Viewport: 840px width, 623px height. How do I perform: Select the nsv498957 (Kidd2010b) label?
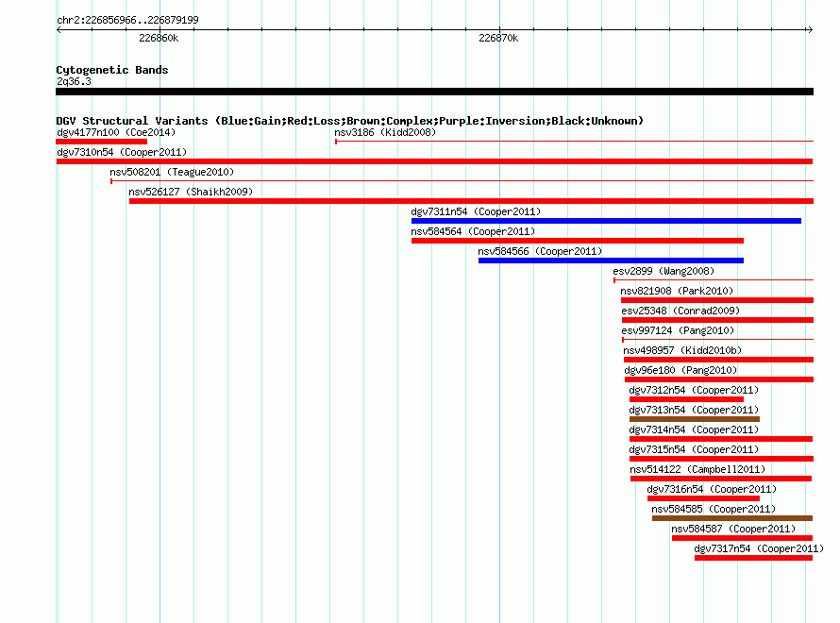click(x=682, y=350)
